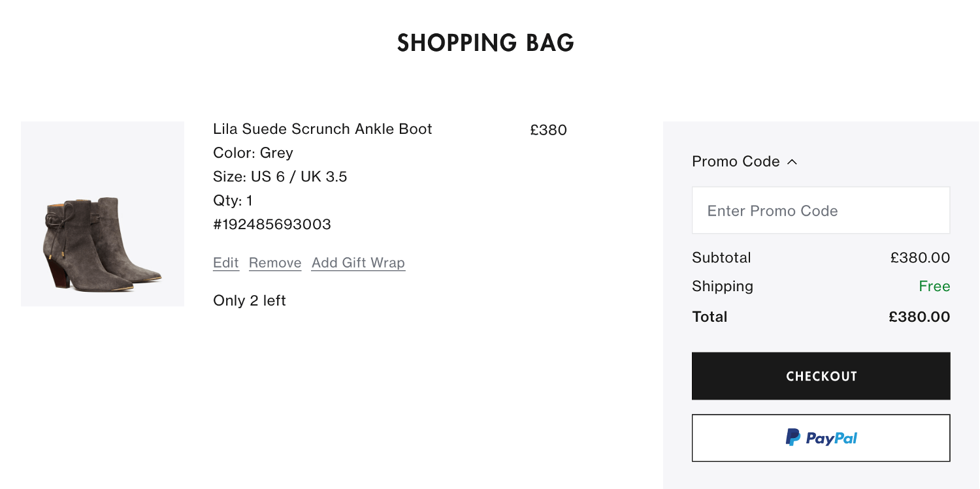Click the £380 item price
The height and width of the screenshot is (489, 980).
click(x=549, y=130)
